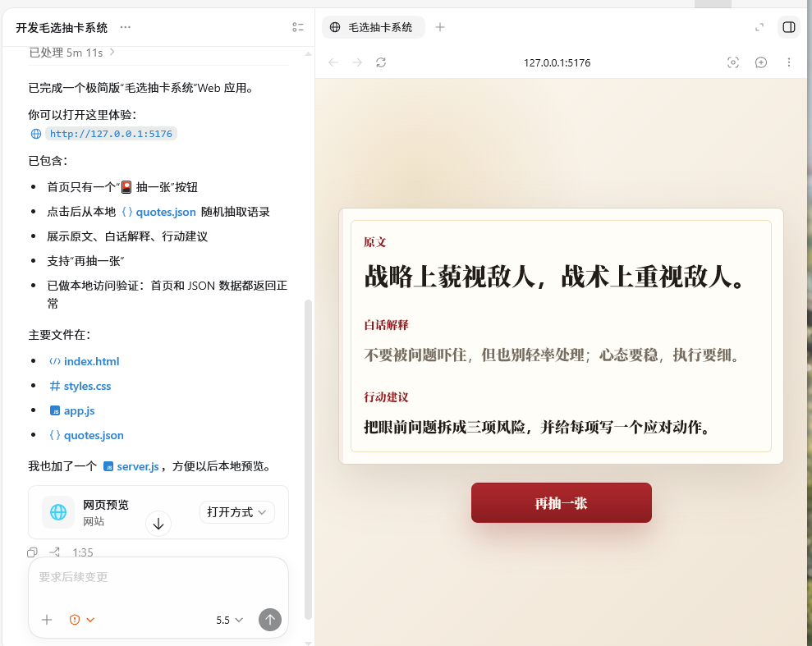Click the chat panel vertical scrollbar
The image size is (812, 646).
click(x=308, y=459)
